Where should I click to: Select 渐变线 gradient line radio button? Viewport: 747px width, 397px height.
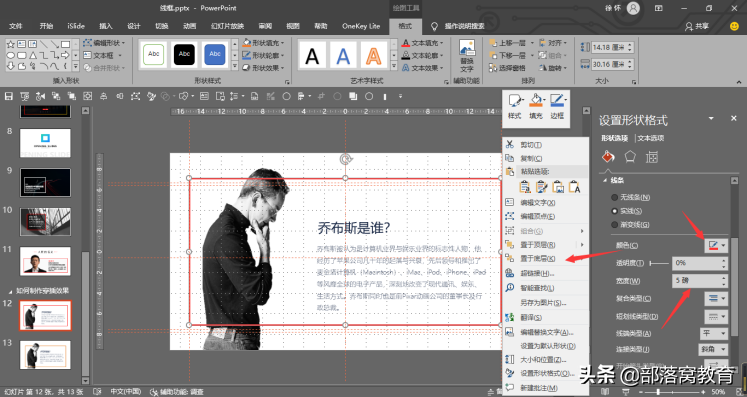tap(615, 224)
